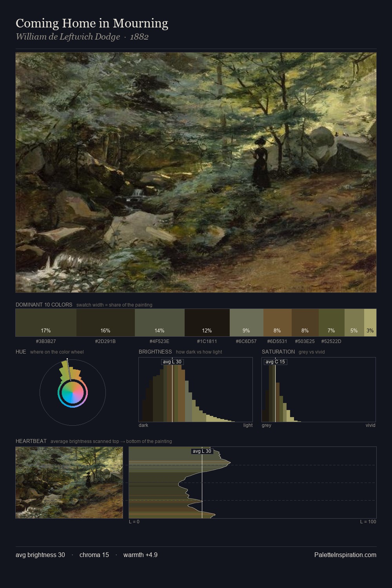This screenshot has height=588, width=392.
Task: Click 'grey vs vivid' caption
Action: pos(312,352)
